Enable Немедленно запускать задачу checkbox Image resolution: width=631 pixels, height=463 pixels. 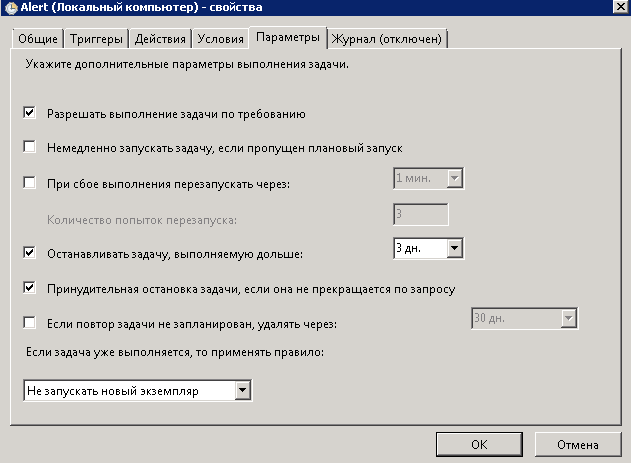tap(29, 147)
